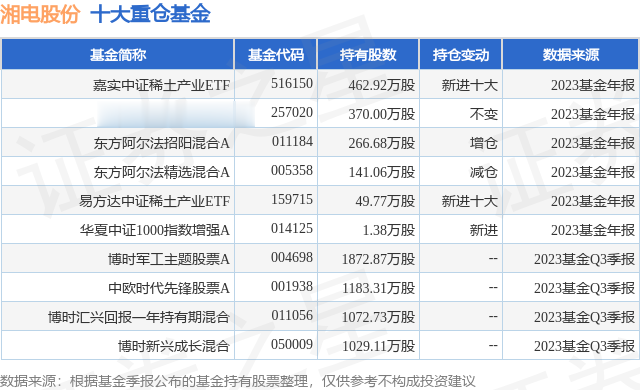
Task: Click the 湘电股份 title text
Action: tap(40, 14)
